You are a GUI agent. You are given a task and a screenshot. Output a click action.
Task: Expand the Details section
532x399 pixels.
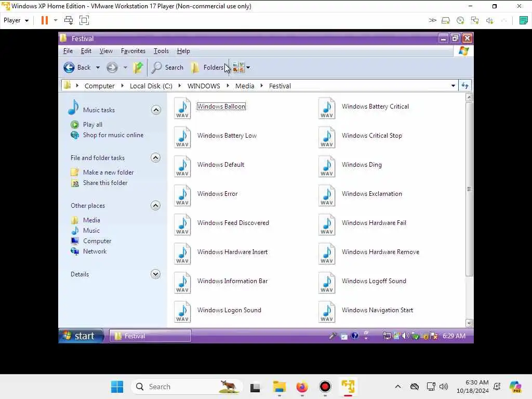pyautogui.click(x=155, y=274)
